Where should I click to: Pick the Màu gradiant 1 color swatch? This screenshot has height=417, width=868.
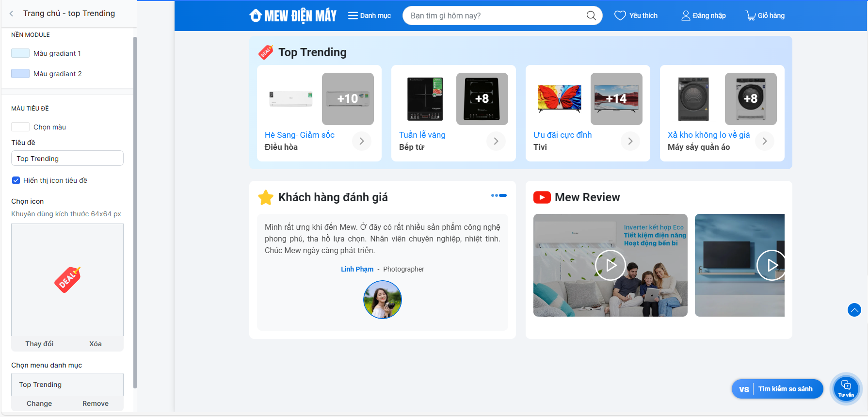coord(20,53)
